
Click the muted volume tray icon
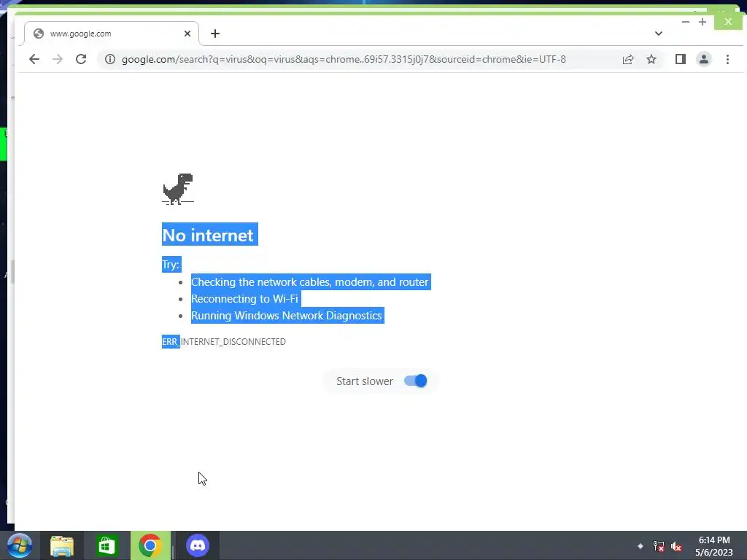676,546
